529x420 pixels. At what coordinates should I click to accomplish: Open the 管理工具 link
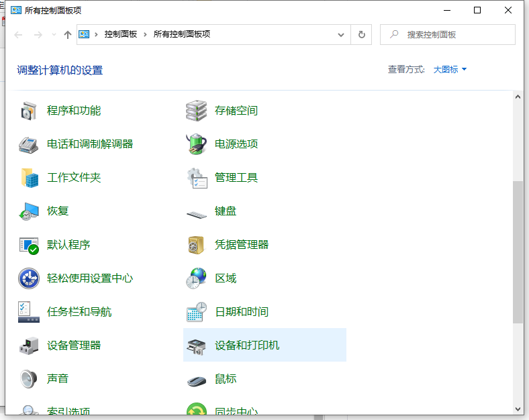click(236, 178)
